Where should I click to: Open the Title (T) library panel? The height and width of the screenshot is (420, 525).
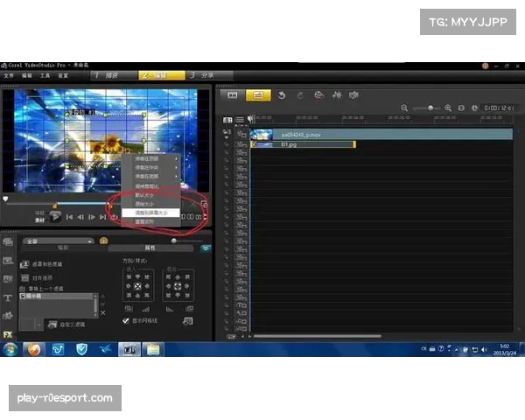point(8,297)
